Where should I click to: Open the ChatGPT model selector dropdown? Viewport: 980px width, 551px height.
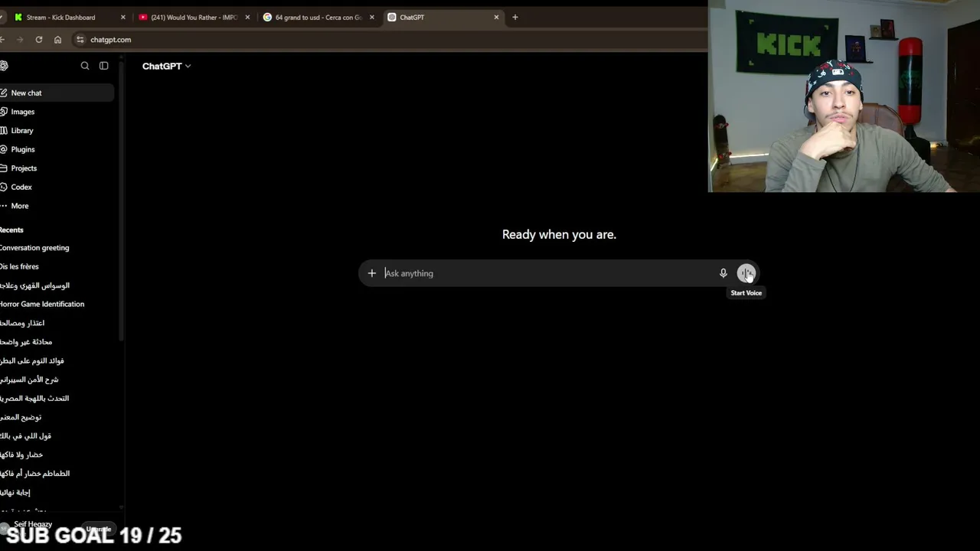tap(166, 66)
